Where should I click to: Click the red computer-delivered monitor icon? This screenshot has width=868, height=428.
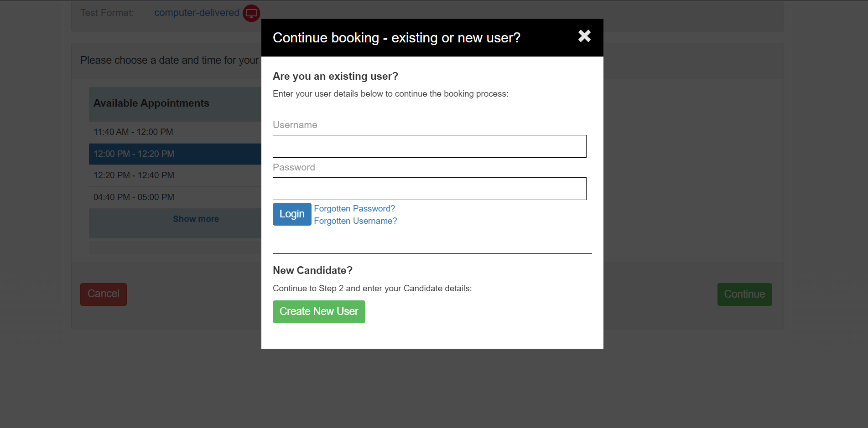[251, 13]
